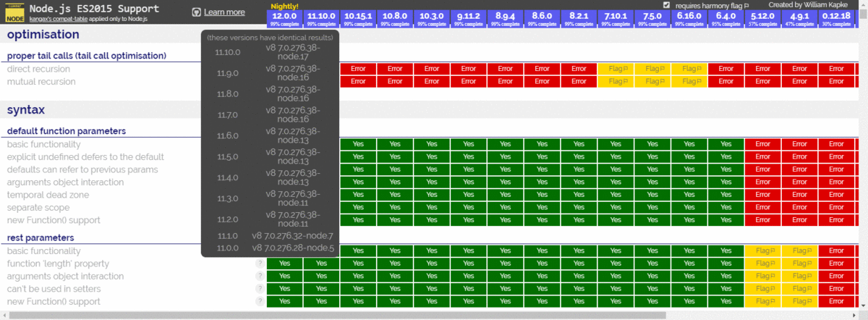Click the direct recursion row label
Viewport: 868px width, 320px height.
point(38,69)
